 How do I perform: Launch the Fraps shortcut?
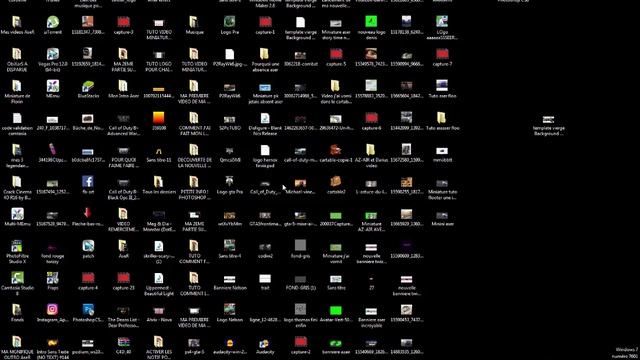click(53, 278)
